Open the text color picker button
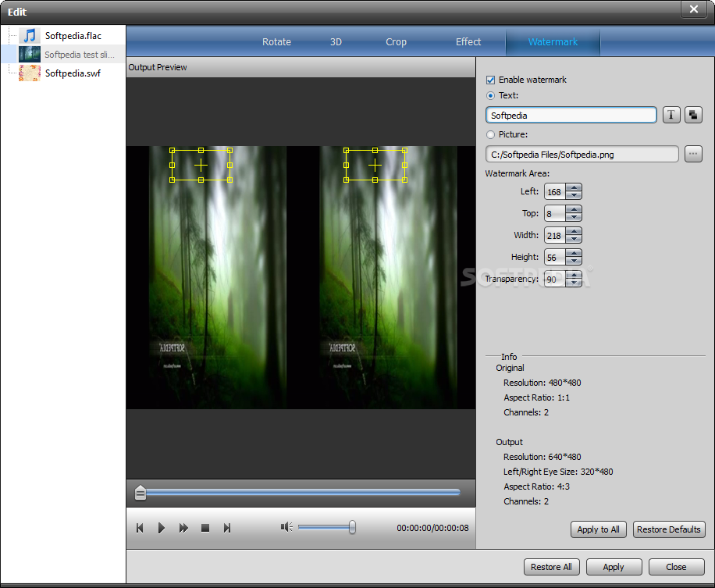The image size is (715, 588). coord(693,115)
